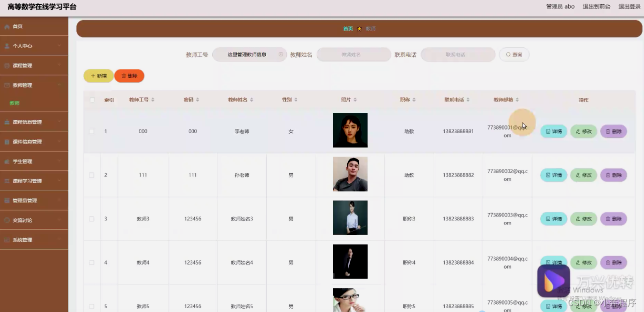Click the 系统管理 sidebar icon
The height and width of the screenshot is (312, 644).
[7, 240]
